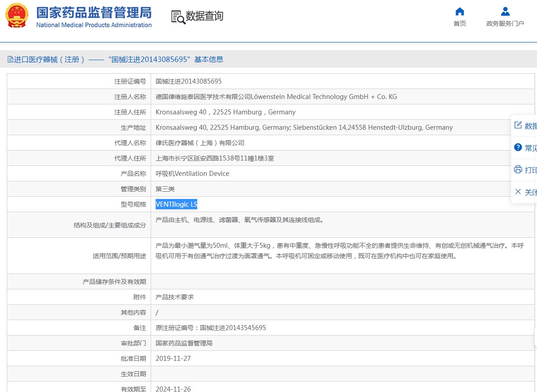
Task: Select registration number 国械注进20143085695 cell
Action: (x=189, y=81)
